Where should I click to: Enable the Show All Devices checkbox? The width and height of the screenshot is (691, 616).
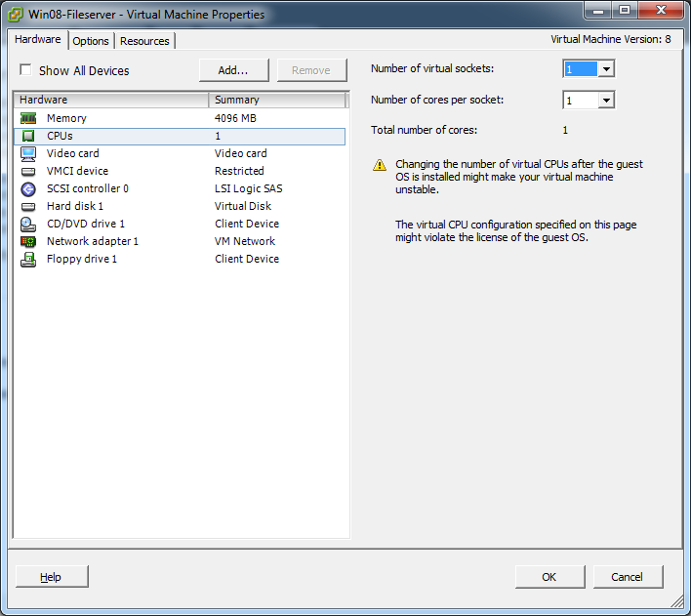point(26,70)
